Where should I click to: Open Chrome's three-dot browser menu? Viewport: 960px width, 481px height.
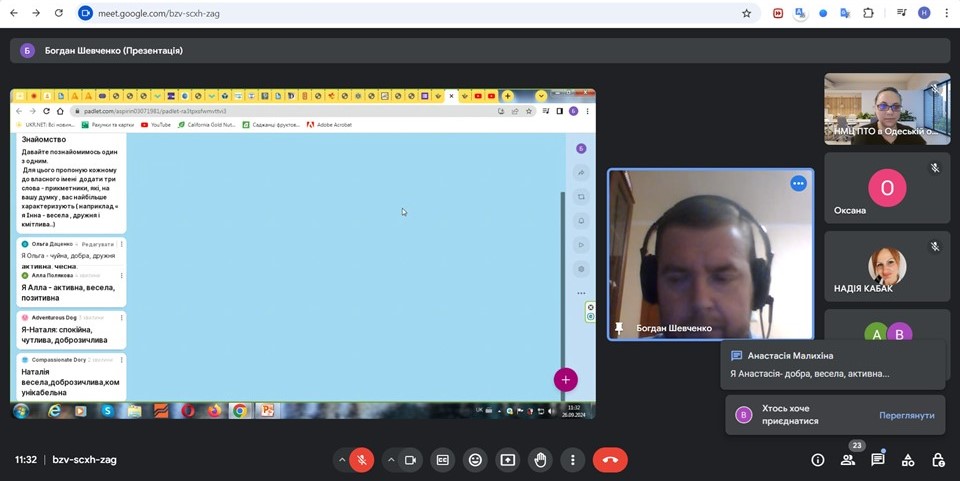(x=946, y=13)
